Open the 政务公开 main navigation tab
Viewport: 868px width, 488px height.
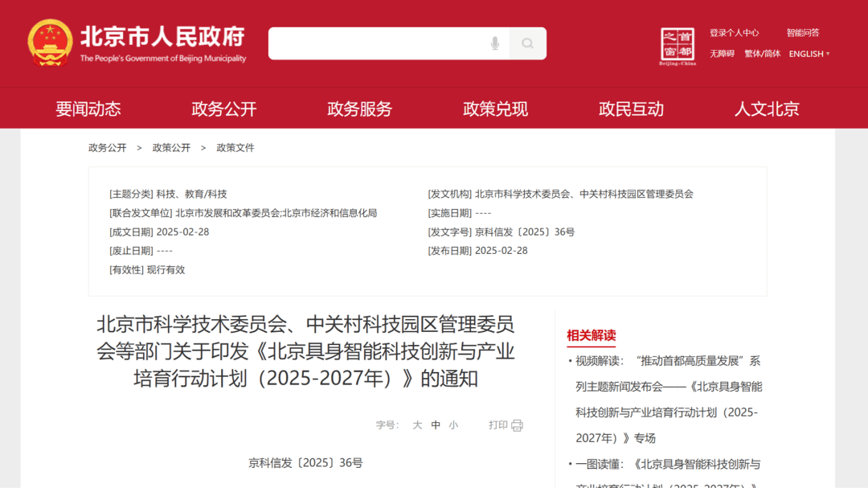coord(223,109)
